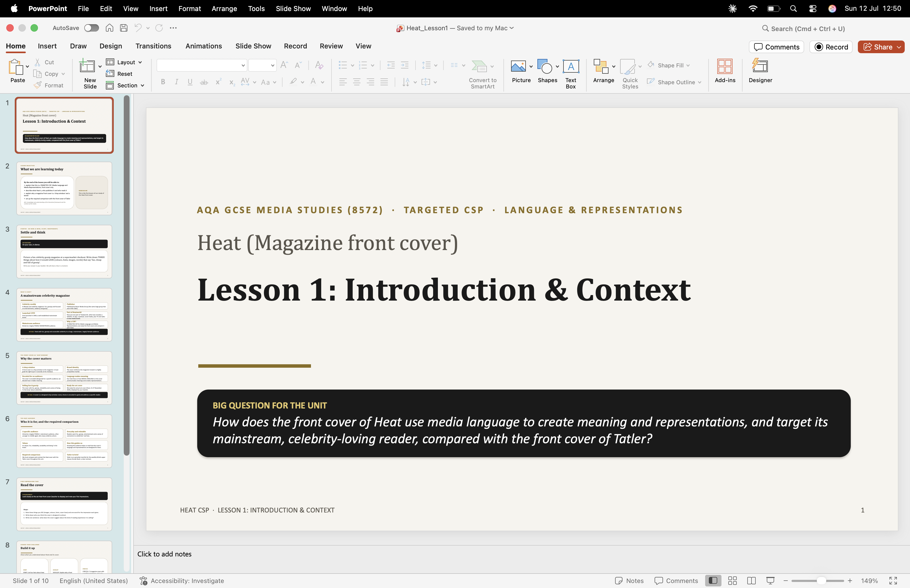Toggle Normal view in status bar
Screen dimensions: 910x588
[713, 580]
